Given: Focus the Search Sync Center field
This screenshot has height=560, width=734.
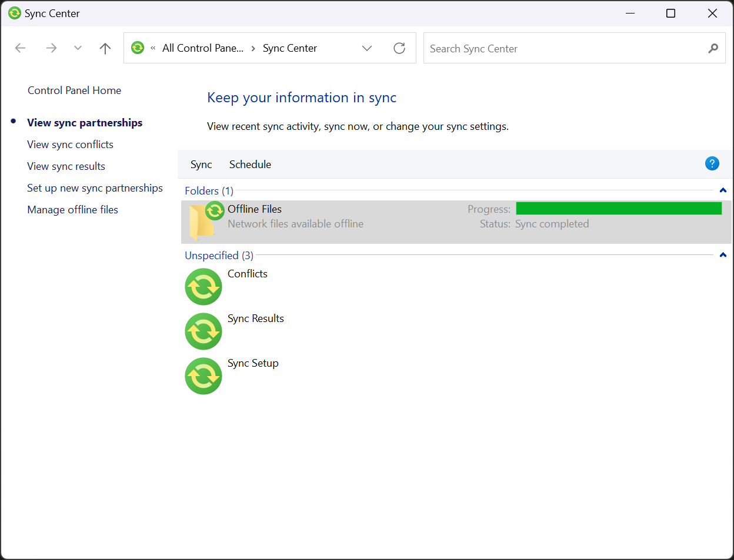Looking at the screenshot, I should coord(565,48).
